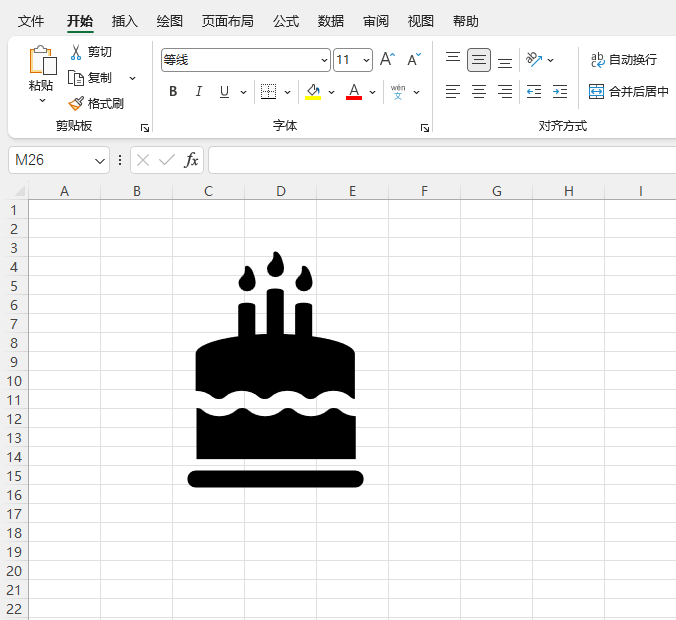The image size is (676, 620).
Task: Increase font size with the larger A icon
Action: pyautogui.click(x=387, y=59)
